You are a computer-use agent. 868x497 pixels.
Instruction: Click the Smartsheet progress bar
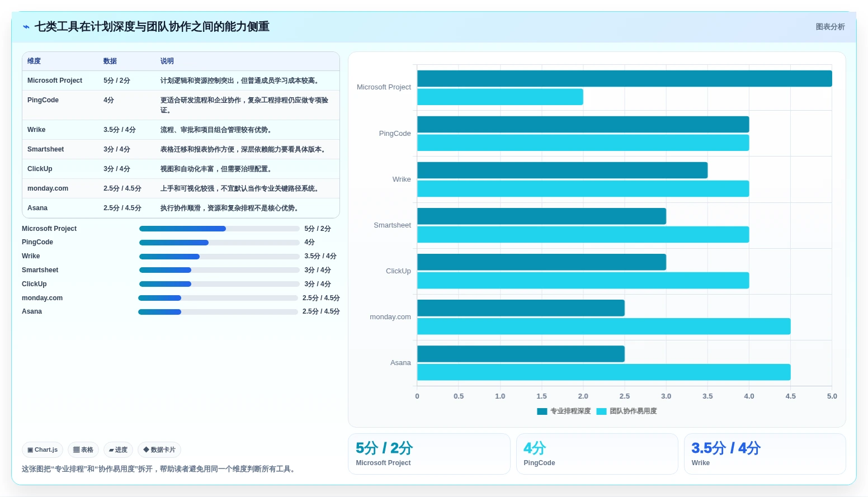[x=219, y=270]
